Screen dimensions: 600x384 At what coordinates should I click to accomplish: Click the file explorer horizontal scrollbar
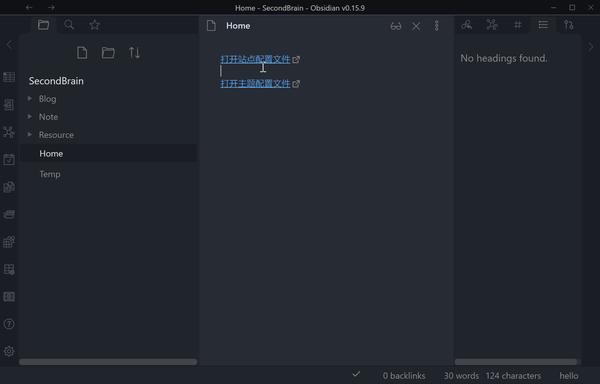tap(108, 362)
